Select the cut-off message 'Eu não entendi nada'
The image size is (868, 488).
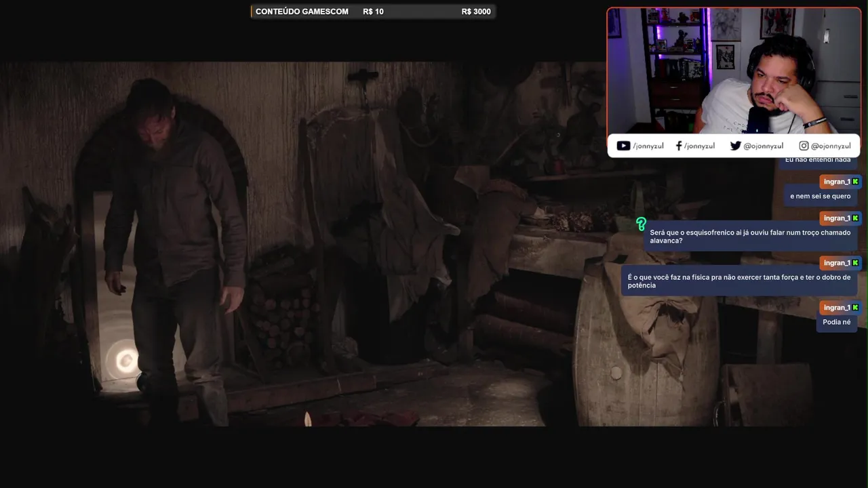pyautogui.click(x=817, y=161)
